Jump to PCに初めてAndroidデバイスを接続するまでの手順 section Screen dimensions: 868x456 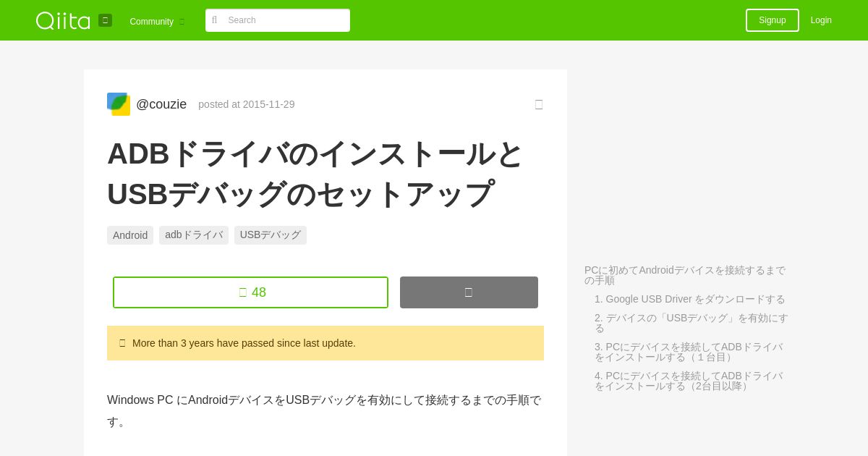(x=685, y=275)
